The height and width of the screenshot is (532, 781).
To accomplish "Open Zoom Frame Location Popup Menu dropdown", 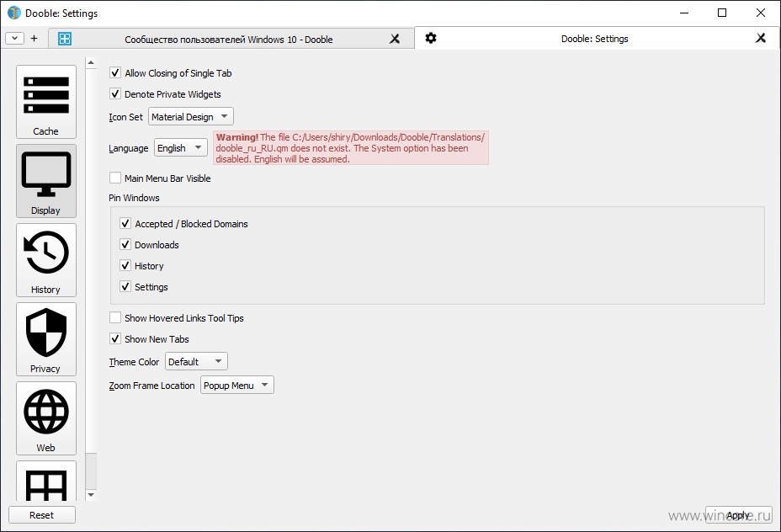I will pyautogui.click(x=237, y=385).
